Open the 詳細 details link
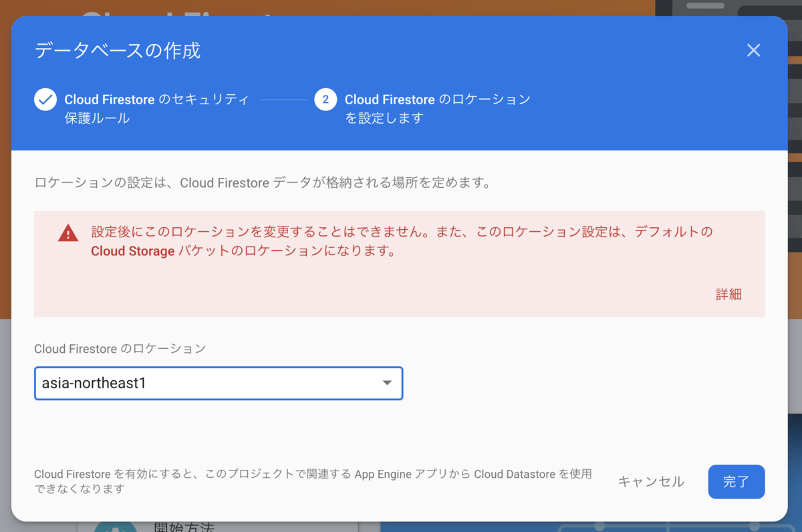 click(728, 294)
